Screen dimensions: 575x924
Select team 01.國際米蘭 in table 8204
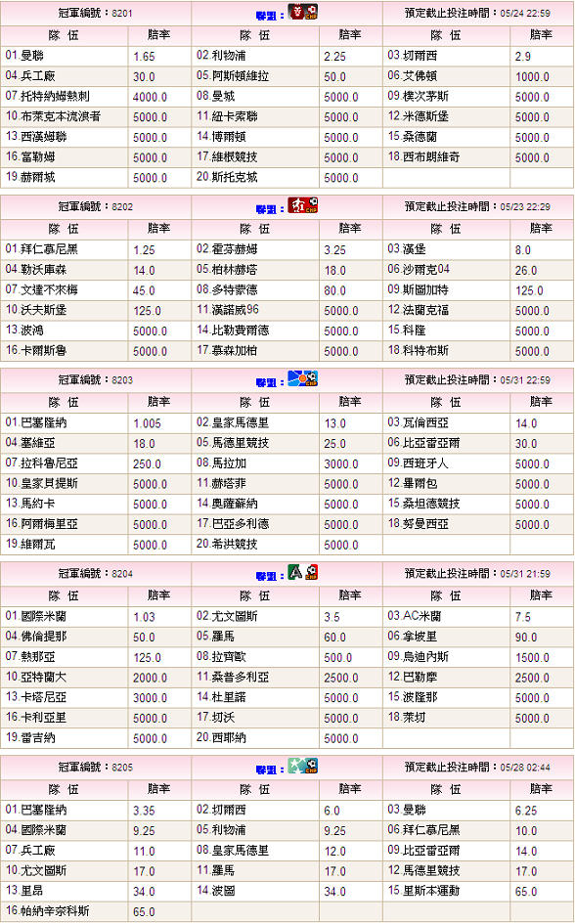pos(36,616)
